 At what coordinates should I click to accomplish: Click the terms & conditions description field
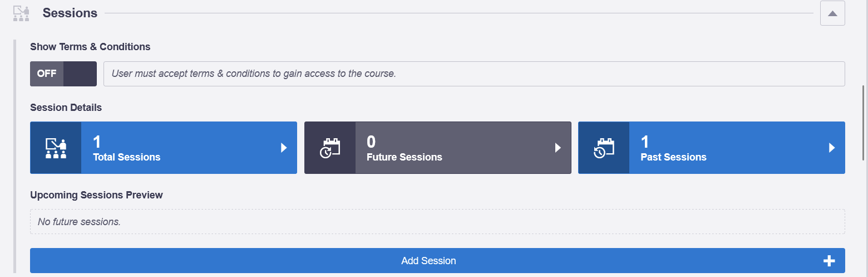coord(474,74)
